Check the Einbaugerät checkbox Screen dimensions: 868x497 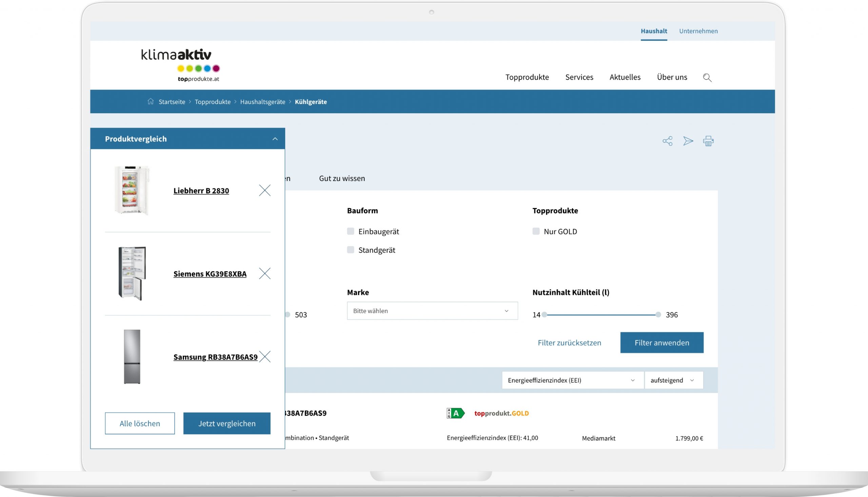point(351,231)
